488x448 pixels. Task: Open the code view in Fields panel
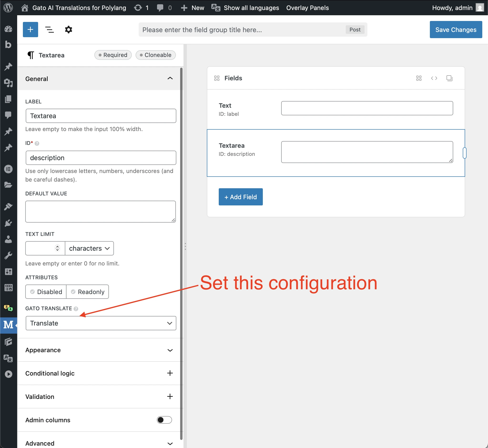pos(434,78)
